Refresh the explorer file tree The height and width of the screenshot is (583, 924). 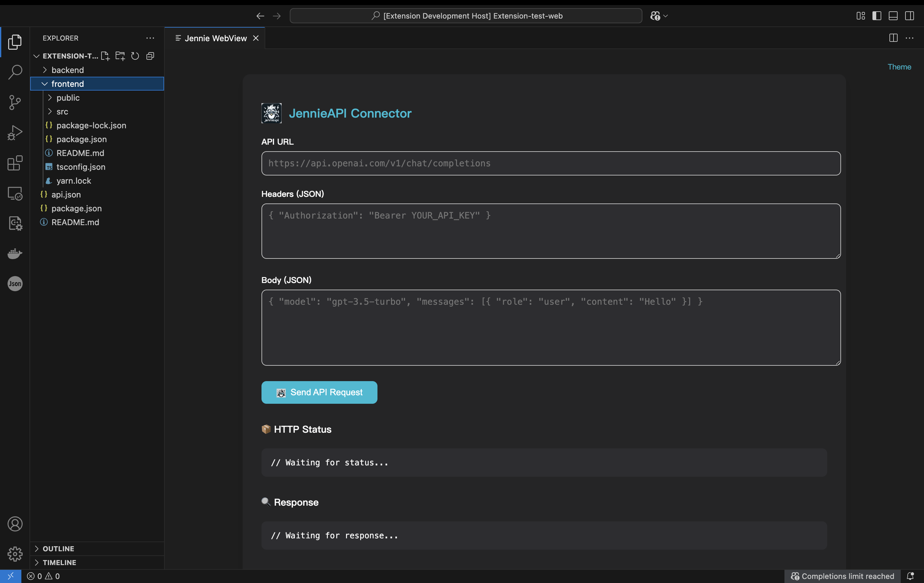(x=135, y=56)
